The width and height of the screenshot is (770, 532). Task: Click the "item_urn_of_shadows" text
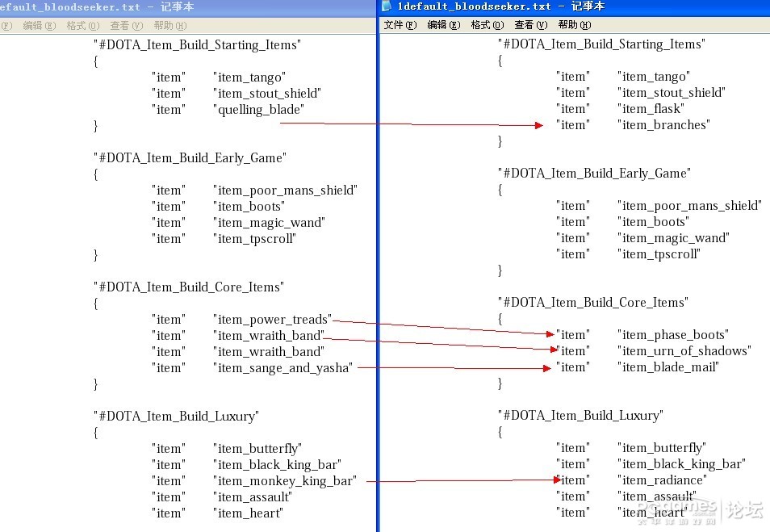pos(684,352)
